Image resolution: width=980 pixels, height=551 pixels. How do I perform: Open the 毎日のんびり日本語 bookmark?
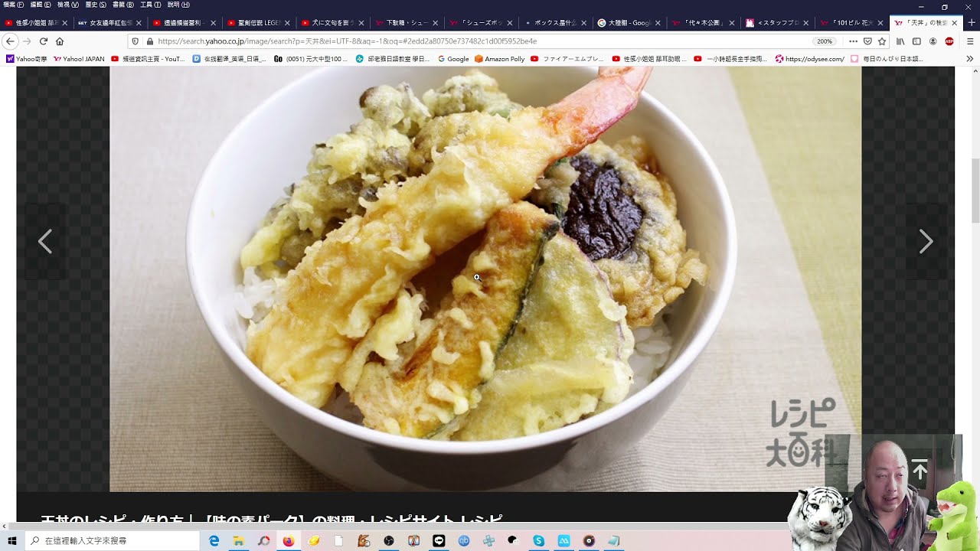[x=888, y=59]
